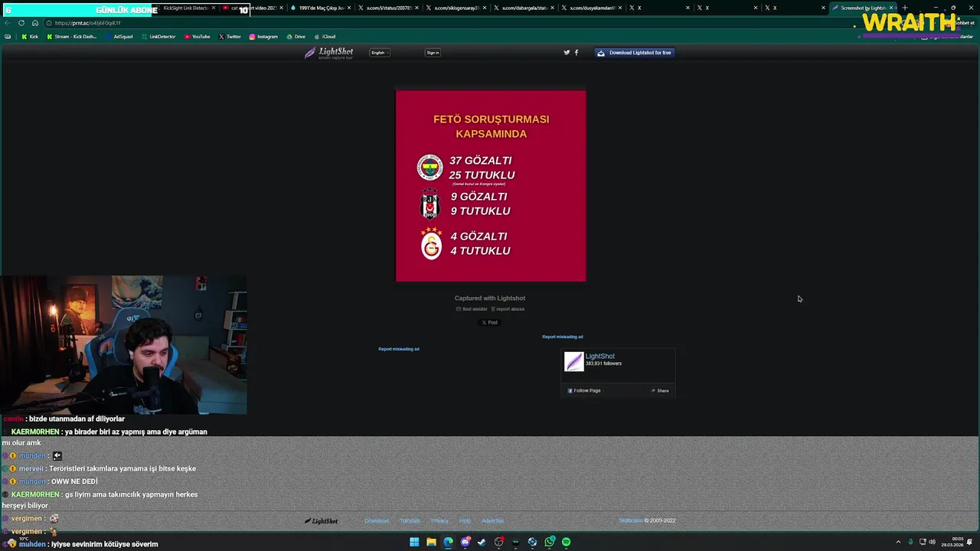Open the AdSquad bookmark
This screenshot has width=980, height=551.
point(119,37)
